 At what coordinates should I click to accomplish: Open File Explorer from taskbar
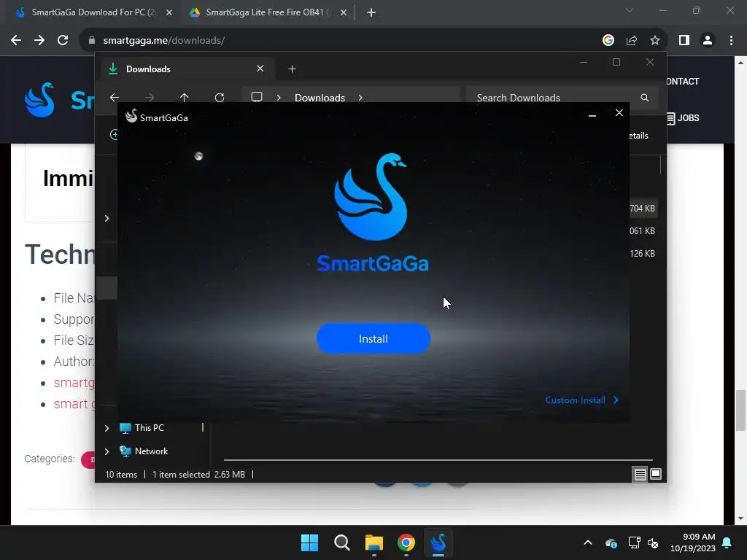coord(374,542)
